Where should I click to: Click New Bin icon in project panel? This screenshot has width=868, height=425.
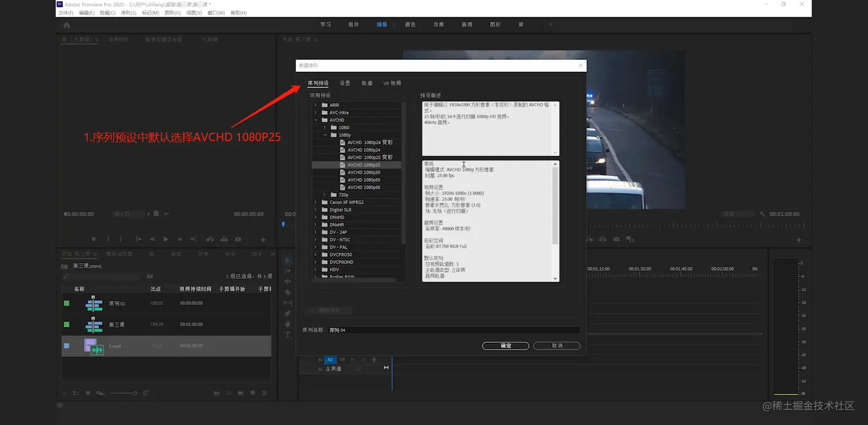pyautogui.click(x=241, y=393)
